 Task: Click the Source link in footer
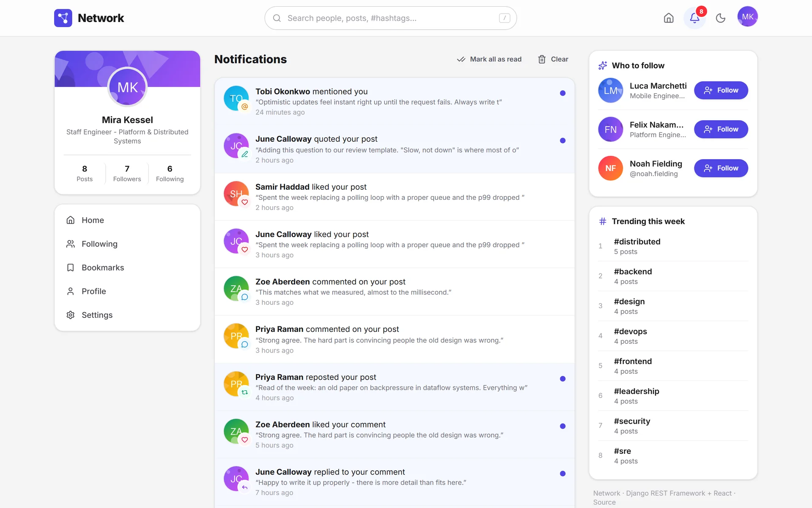coord(604,502)
